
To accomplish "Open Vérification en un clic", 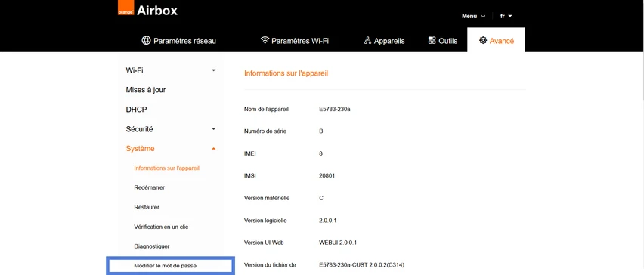I will 162,227.
